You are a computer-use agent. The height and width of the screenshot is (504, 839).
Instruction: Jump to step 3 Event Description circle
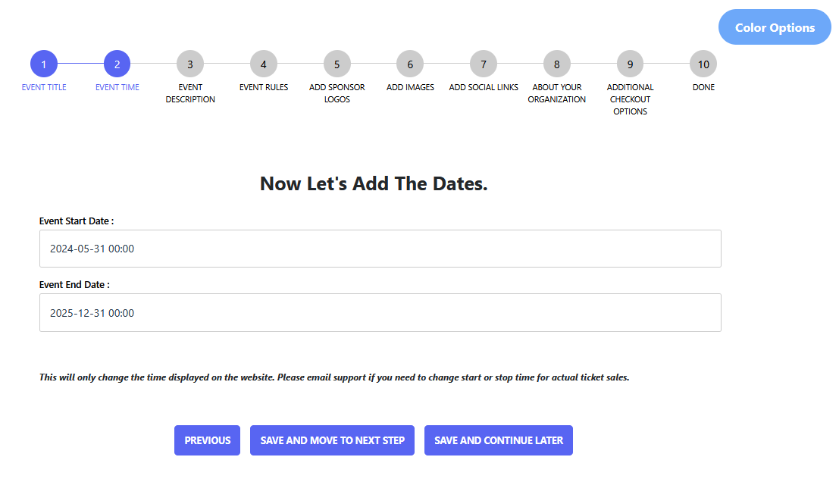(190, 64)
